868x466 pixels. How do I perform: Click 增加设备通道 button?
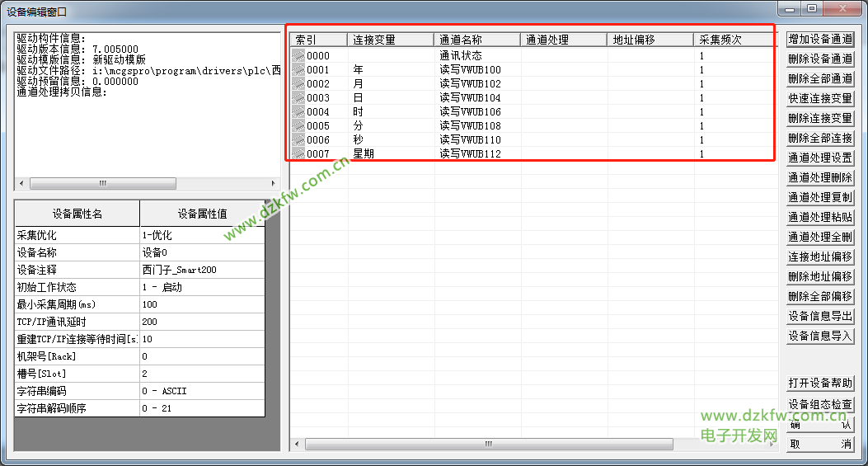point(820,40)
